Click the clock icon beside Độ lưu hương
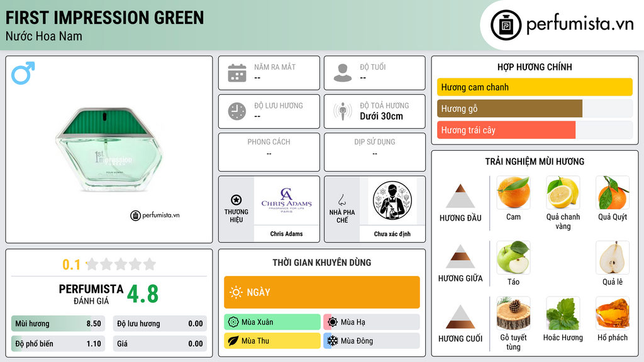This screenshot has height=362, width=644. (237, 111)
